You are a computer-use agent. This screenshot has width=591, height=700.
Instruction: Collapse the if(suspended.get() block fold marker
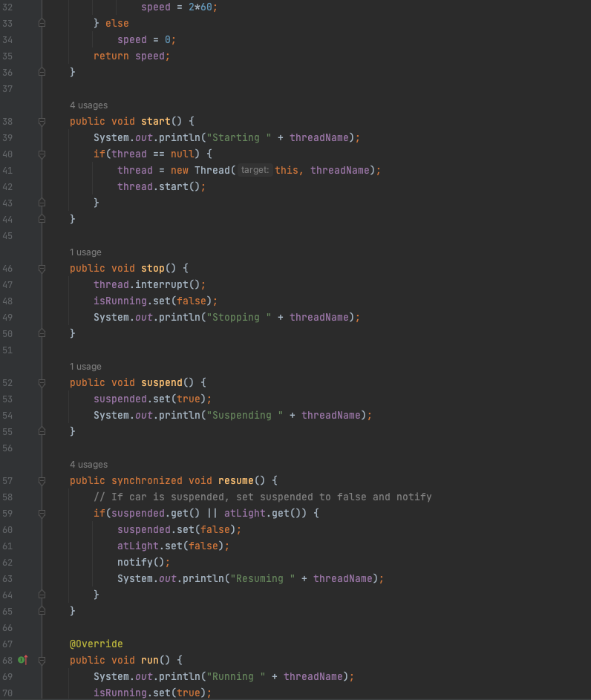(42, 514)
